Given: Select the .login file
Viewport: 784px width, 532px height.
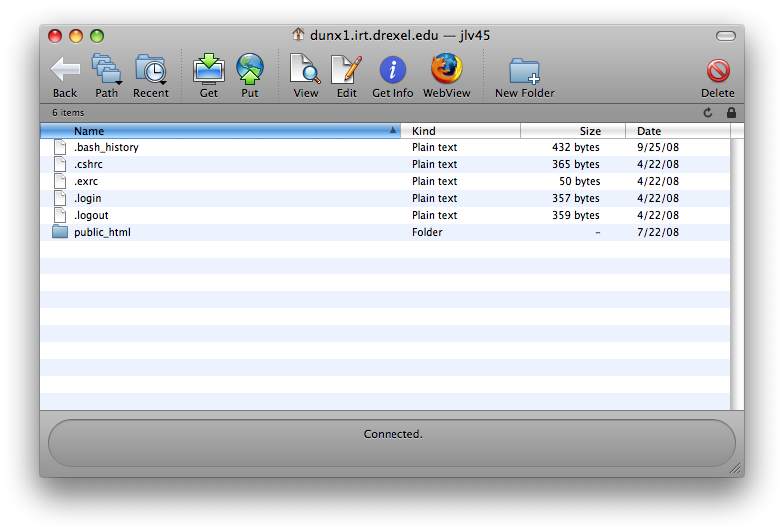Looking at the screenshot, I should (x=88, y=198).
